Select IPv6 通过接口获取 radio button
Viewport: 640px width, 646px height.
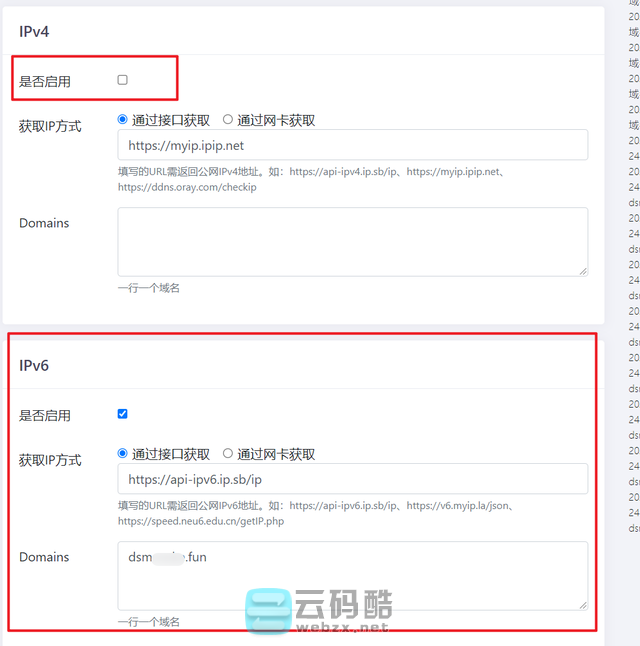[123, 454]
